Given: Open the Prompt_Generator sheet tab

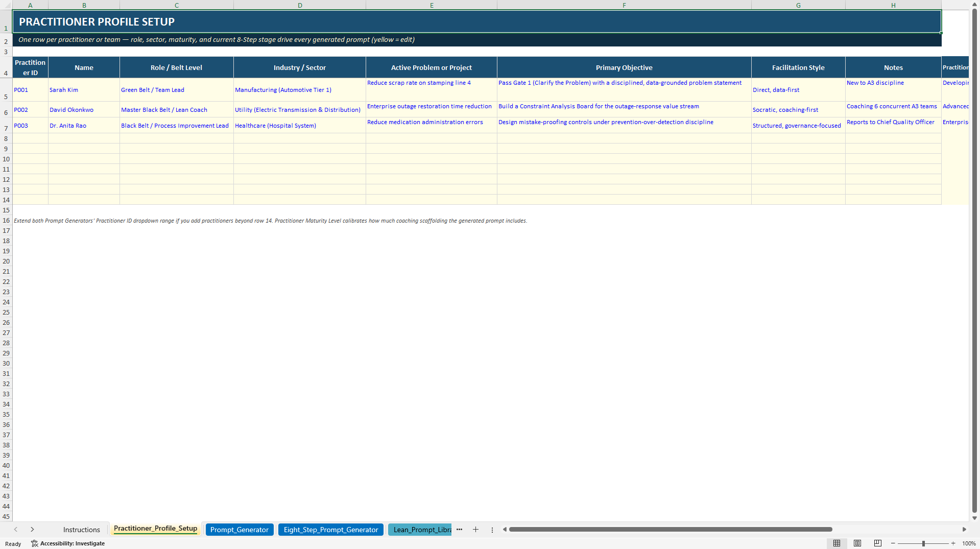Looking at the screenshot, I should (239, 530).
